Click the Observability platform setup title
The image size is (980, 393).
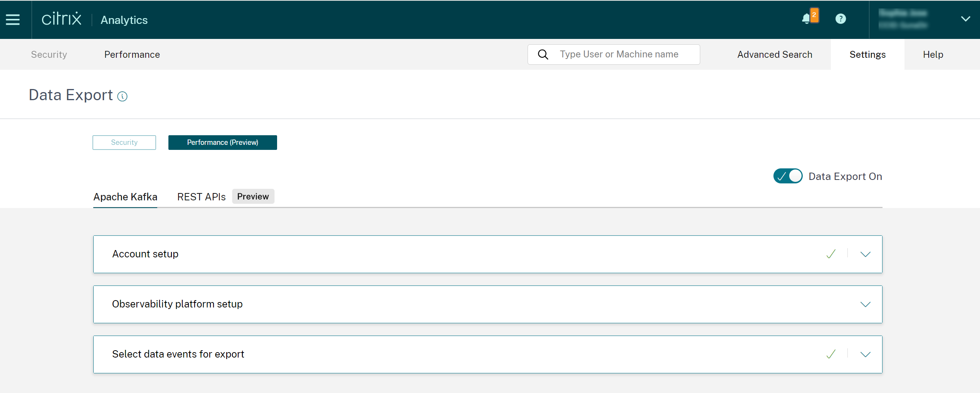click(177, 304)
